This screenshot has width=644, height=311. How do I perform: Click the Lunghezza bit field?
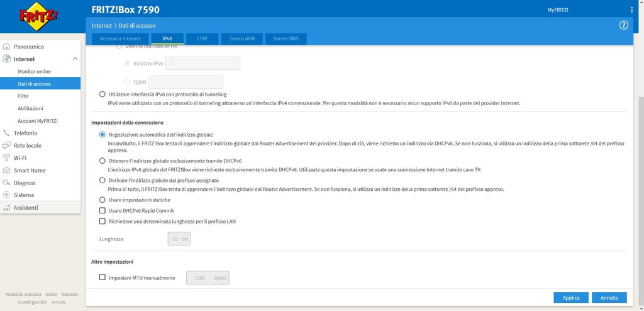tap(179, 239)
